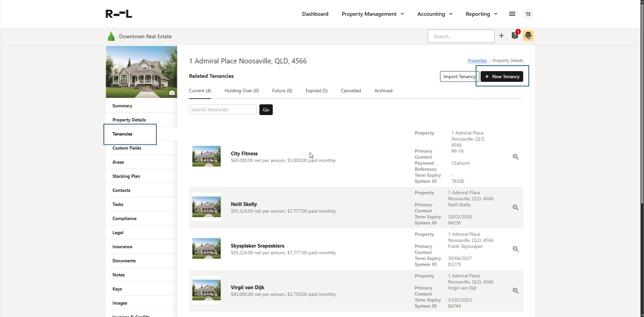Expand the Property Management dropdown
Viewport: 644px width, 317px height.
[x=372, y=14]
